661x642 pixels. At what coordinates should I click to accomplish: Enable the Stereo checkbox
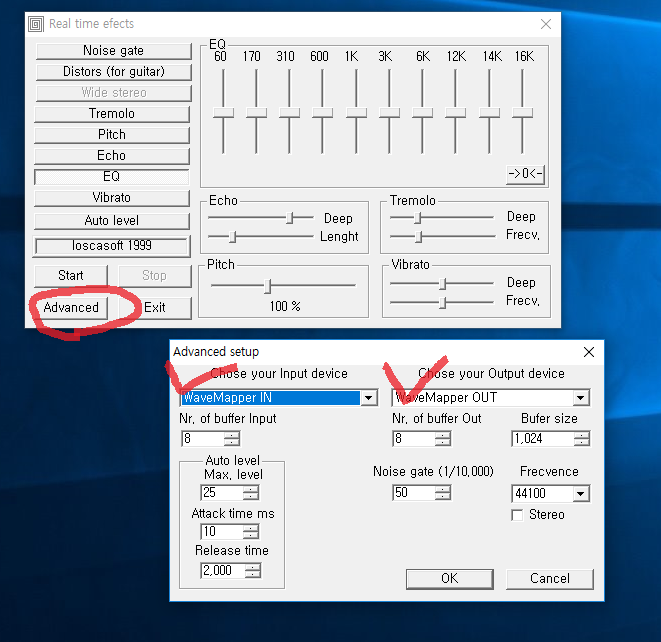pos(517,515)
